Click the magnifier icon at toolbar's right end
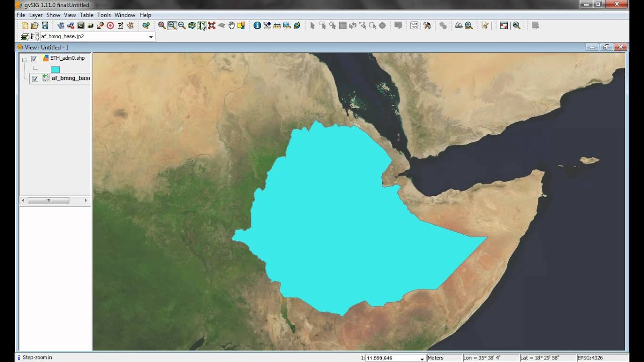This screenshot has height=362, width=644. 517,26
